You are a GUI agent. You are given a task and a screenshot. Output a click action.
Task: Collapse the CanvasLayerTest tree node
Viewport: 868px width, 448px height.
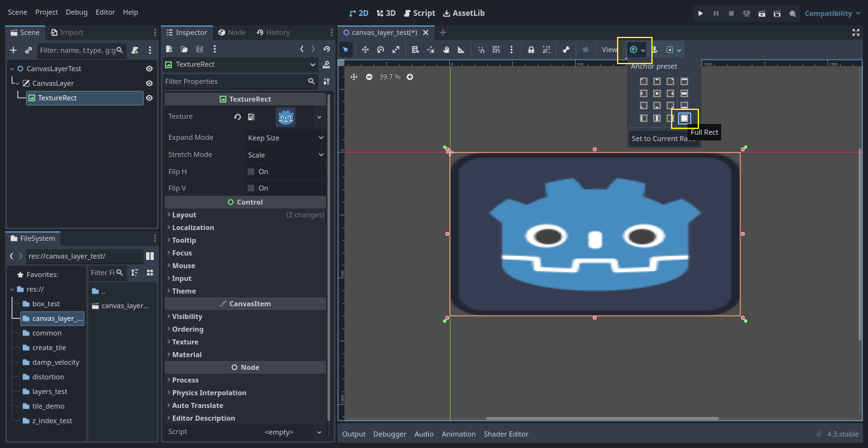tap(11, 69)
